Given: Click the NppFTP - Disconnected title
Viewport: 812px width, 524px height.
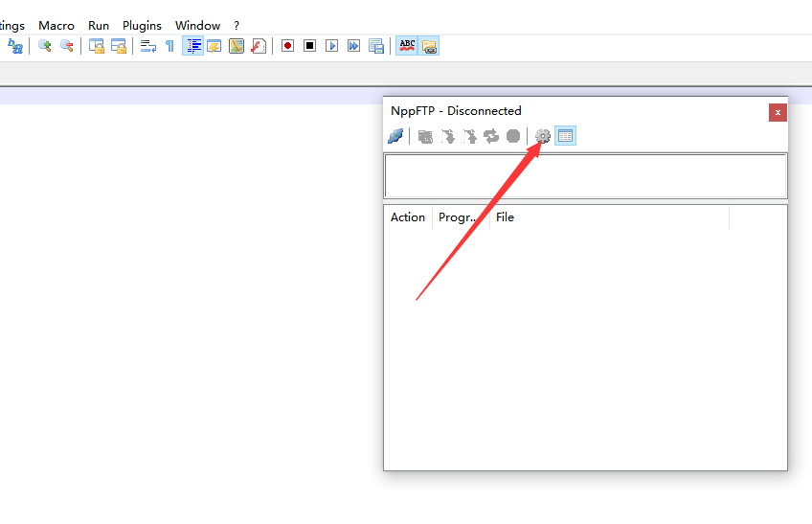Looking at the screenshot, I should pos(456,111).
